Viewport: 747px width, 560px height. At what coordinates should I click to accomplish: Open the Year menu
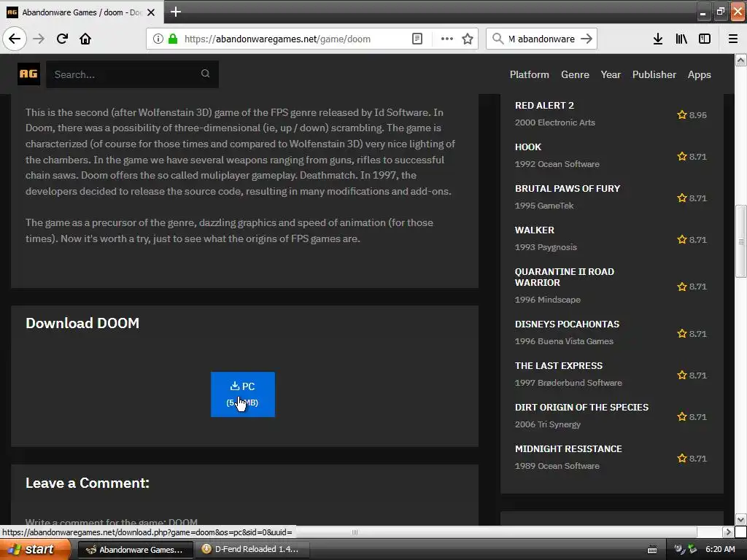(x=611, y=74)
